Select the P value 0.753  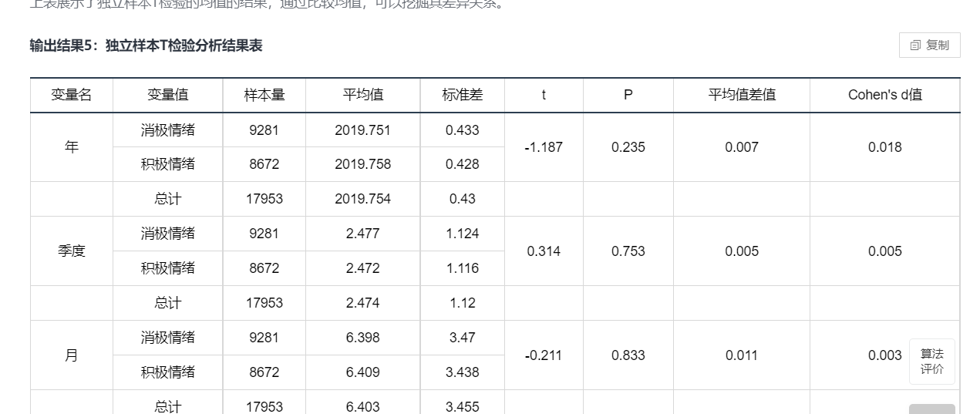tap(628, 251)
